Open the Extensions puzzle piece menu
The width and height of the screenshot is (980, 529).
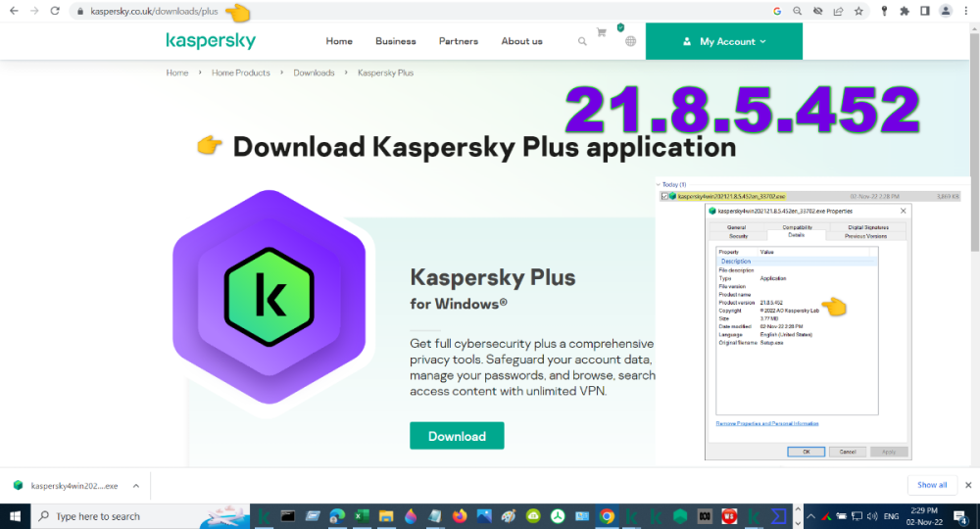tap(905, 11)
